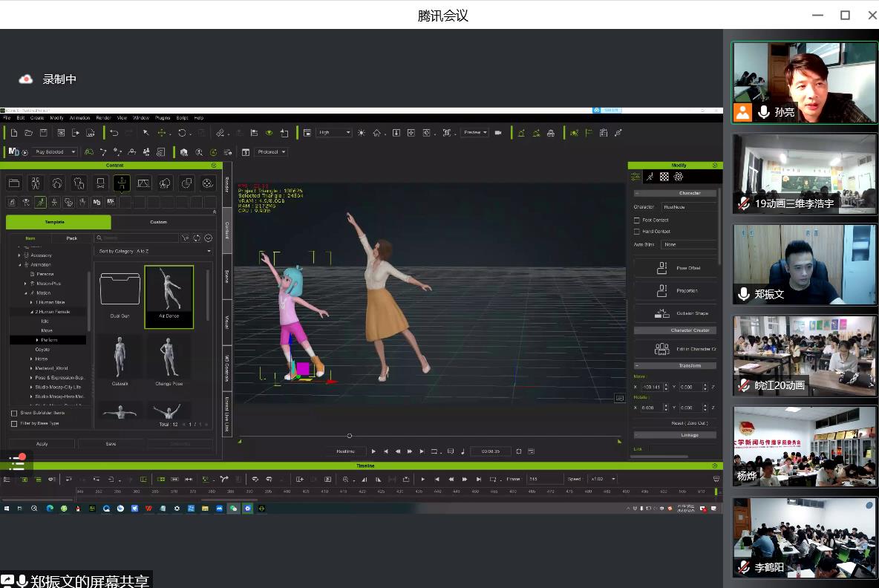Expand the Horse folder in tree
Viewport: 879px width, 588px height.
tap(31, 359)
